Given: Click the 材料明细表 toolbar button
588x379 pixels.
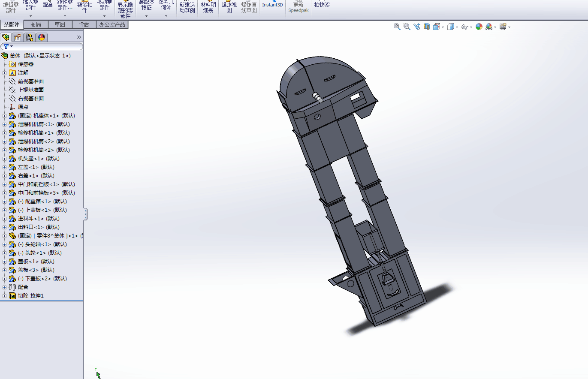Looking at the screenshot, I should coord(208,7).
